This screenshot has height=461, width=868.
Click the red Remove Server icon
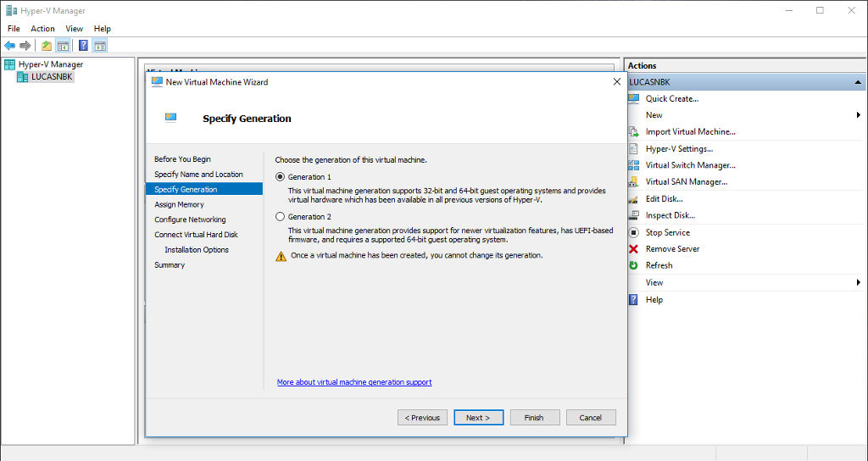(633, 249)
